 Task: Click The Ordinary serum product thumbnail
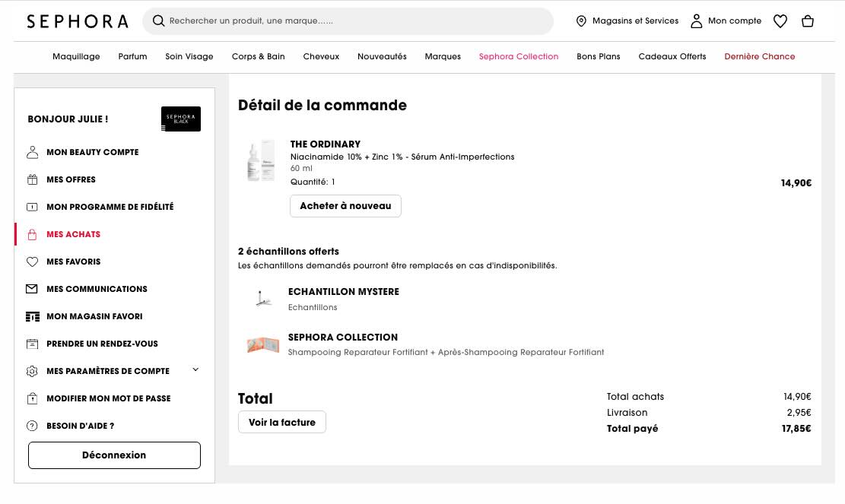(261, 160)
